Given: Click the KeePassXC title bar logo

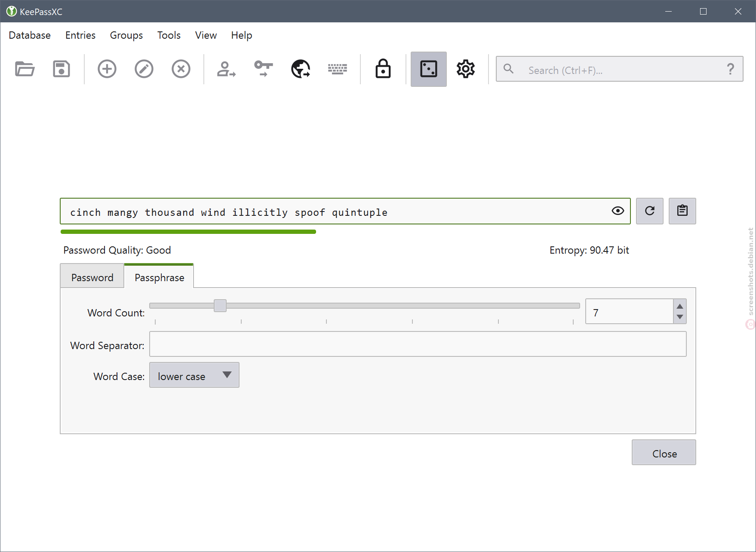Looking at the screenshot, I should (x=12, y=12).
